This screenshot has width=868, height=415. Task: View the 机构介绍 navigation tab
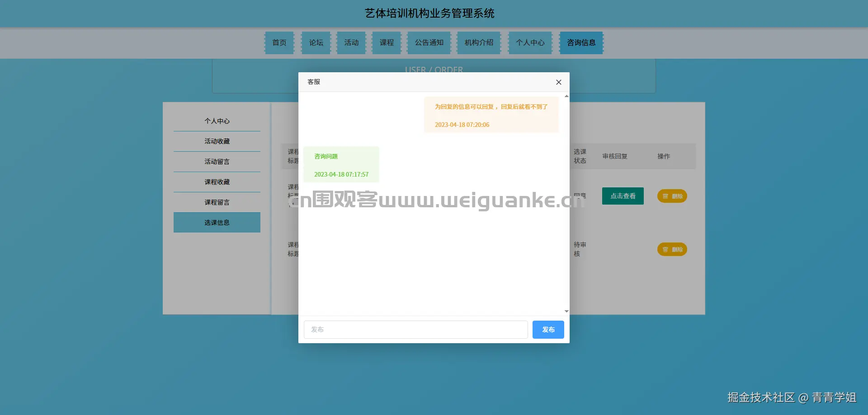(x=479, y=42)
